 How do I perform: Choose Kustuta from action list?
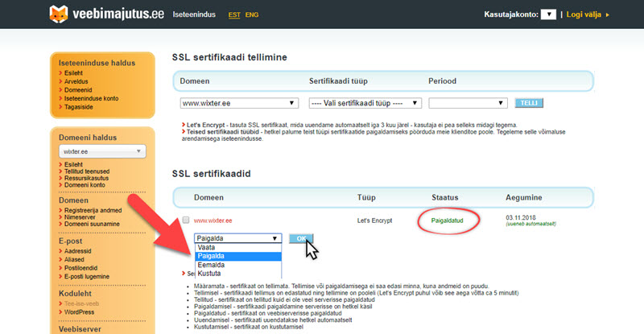(x=237, y=274)
